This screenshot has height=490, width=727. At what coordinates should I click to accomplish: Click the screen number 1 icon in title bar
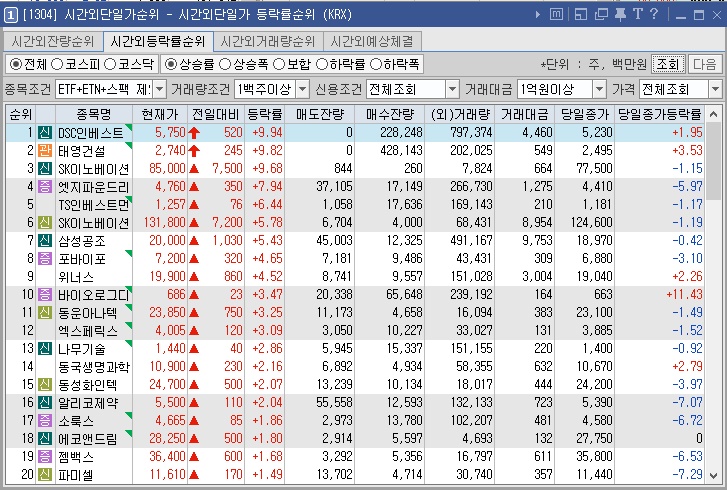click(x=10, y=15)
